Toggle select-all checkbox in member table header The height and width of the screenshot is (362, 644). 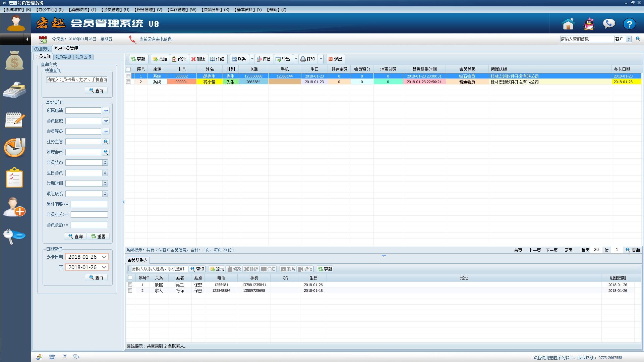(128, 69)
